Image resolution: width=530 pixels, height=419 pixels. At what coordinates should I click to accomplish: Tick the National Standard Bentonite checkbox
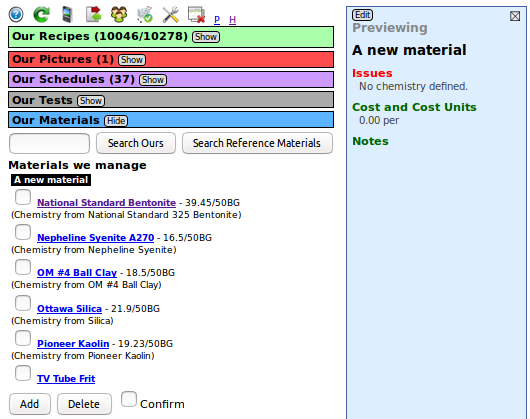point(23,197)
